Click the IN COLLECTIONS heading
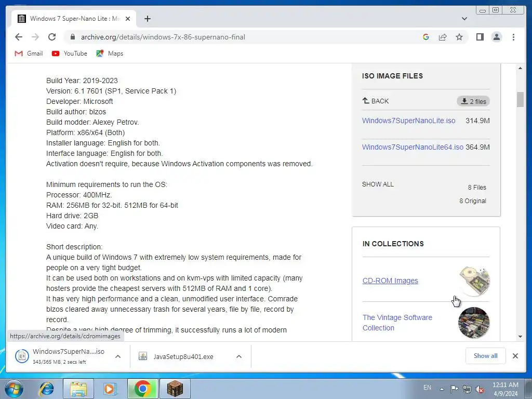 [393, 244]
